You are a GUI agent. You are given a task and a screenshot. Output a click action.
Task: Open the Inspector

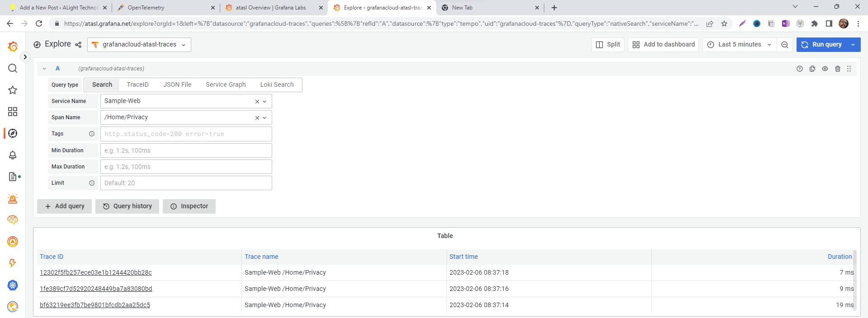(189, 206)
